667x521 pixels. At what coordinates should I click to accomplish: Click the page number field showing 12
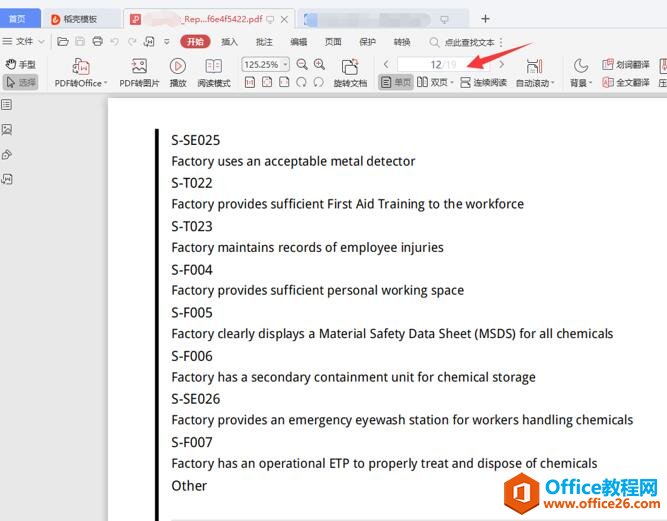click(x=443, y=65)
